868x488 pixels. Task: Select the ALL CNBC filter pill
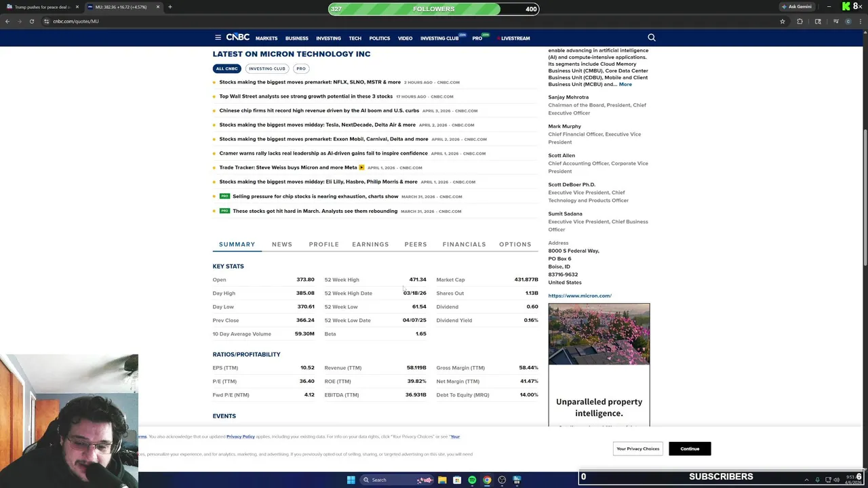click(227, 68)
